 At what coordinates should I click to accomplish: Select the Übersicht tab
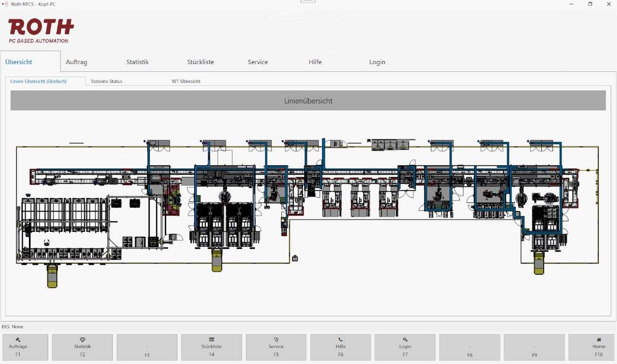click(x=19, y=62)
